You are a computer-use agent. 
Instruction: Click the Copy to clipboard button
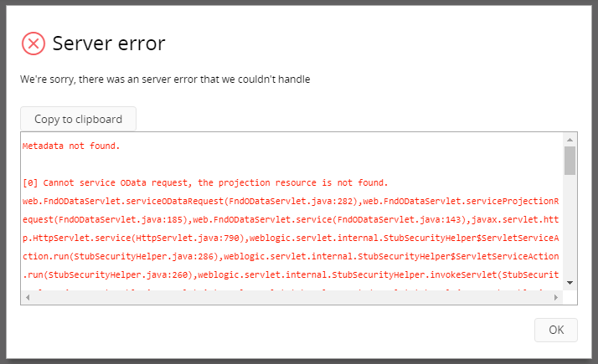pos(78,119)
